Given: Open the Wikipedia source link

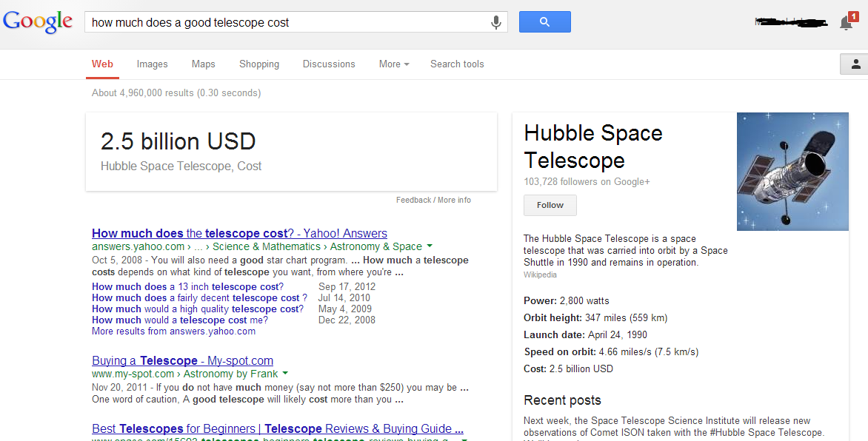Looking at the screenshot, I should (x=540, y=275).
